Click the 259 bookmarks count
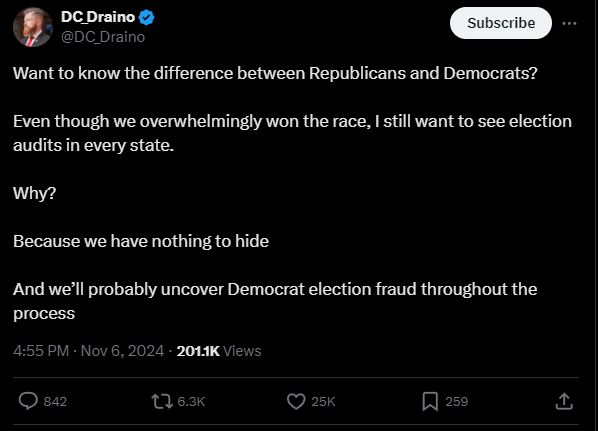The height and width of the screenshot is (431, 598). click(457, 402)
